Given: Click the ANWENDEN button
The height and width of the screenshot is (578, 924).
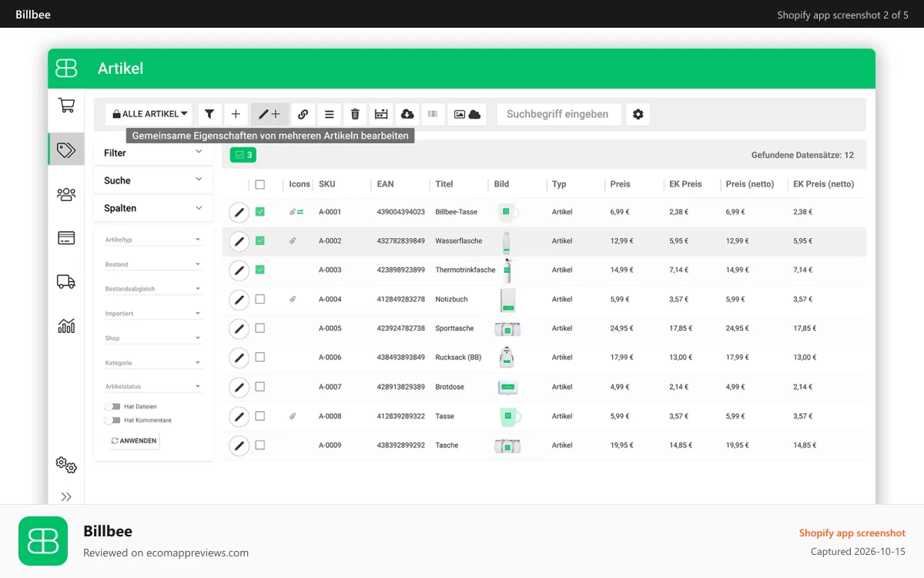Looking at the screenshot, I should [x=134, y=441].
